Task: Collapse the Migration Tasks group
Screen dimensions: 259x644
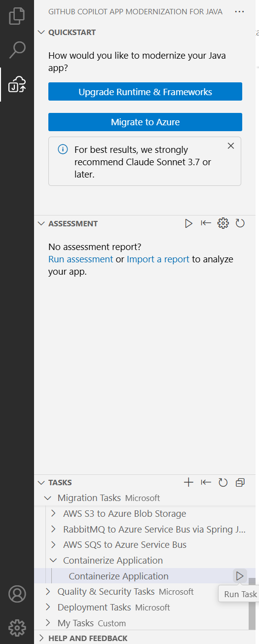Action: [x=48, y=498]
